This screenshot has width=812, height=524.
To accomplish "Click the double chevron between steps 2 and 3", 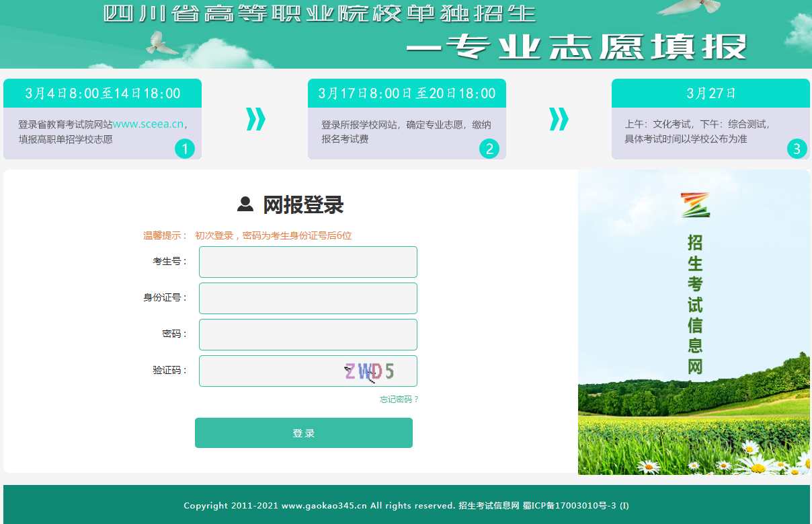I will pyautogui.click(x=559, y=119).
